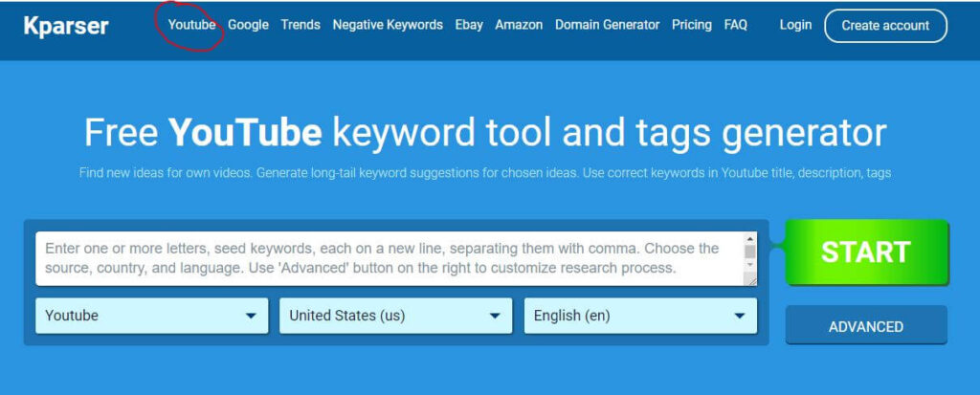980x395 pixels.
Task: Click the textarea scroll up arrow
Action: 750,238
